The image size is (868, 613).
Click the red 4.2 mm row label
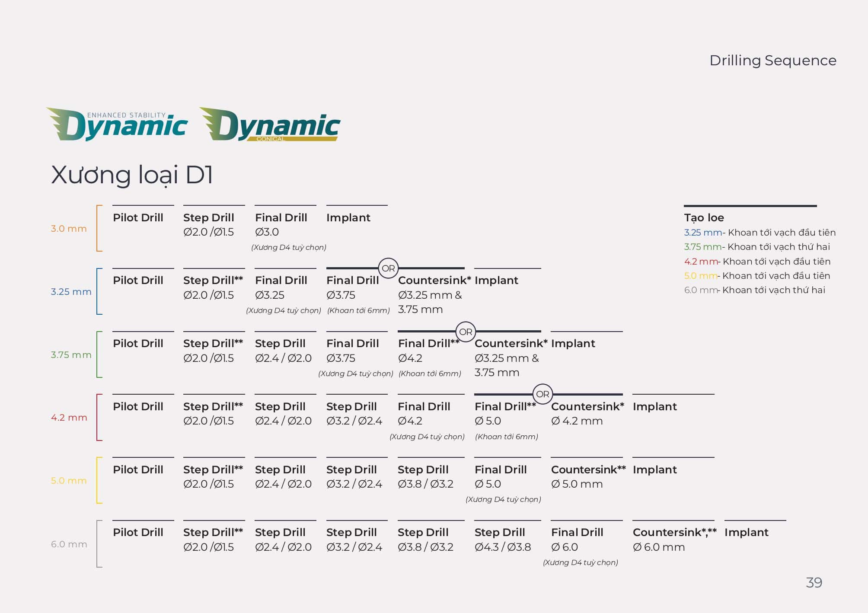point(69,418)
